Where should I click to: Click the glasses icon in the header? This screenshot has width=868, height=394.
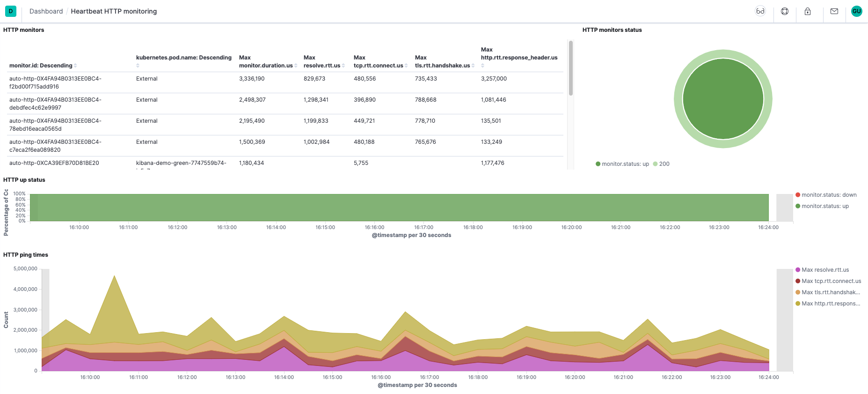click(760, 11)
